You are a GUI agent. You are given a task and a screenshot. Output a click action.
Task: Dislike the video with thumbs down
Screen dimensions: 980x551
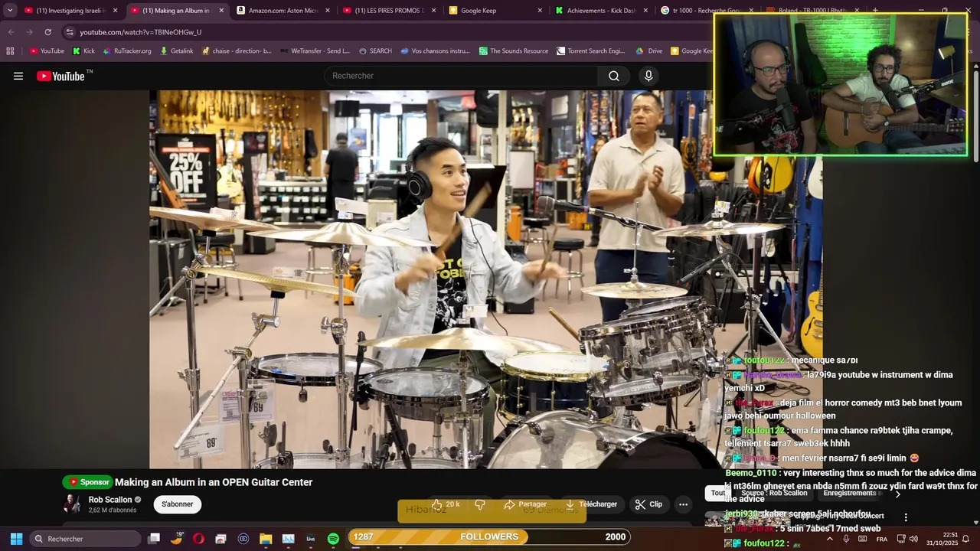(480, 504)
